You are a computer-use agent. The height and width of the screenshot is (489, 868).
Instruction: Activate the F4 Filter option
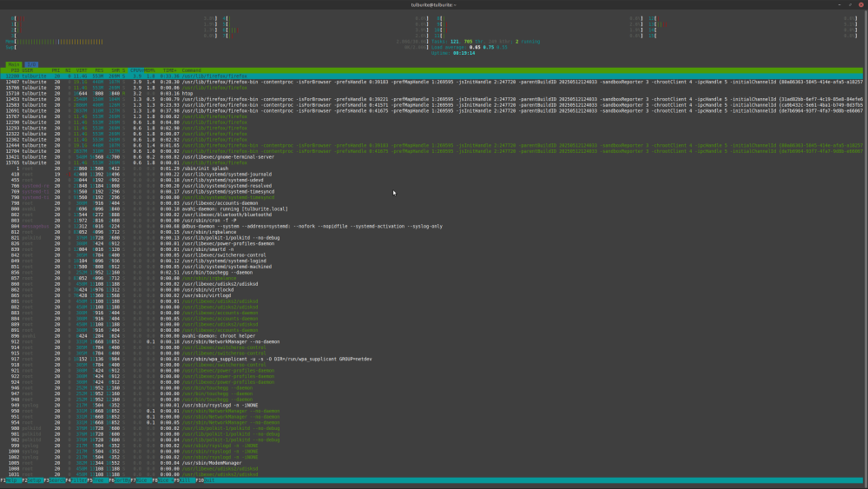[76, 480]
